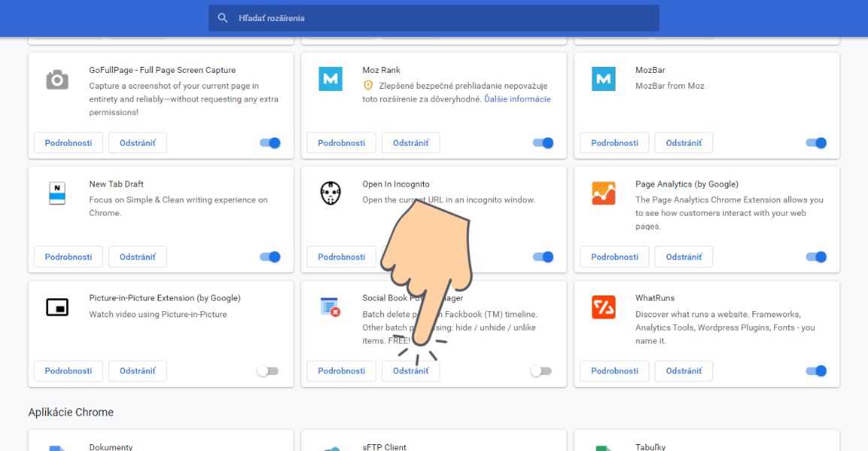Disable the GoFullPage extension toggle
This screenshot has height=451, width=868.
pos(270,143)
